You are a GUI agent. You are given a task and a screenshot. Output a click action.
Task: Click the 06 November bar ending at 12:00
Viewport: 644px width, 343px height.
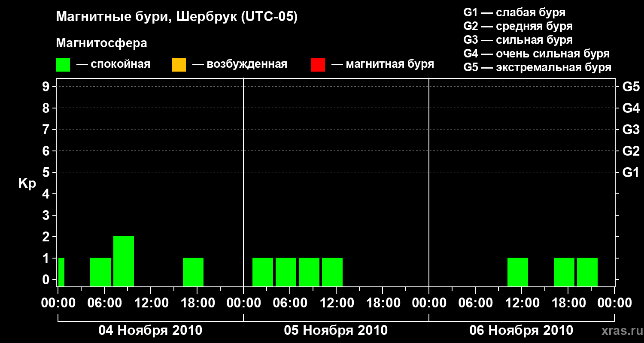pos(518,272)
